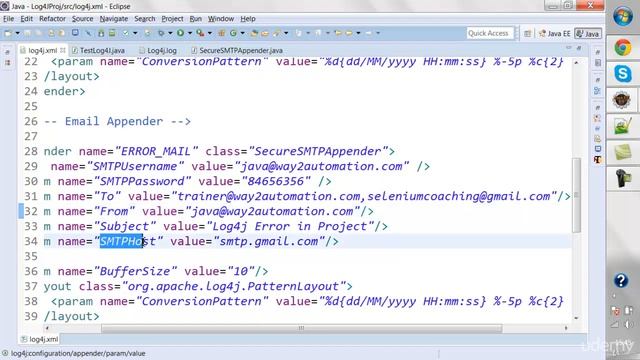The image size is (640, 360).
Task: Click the Quick Access search field
Action: click(x=489, y=33)
